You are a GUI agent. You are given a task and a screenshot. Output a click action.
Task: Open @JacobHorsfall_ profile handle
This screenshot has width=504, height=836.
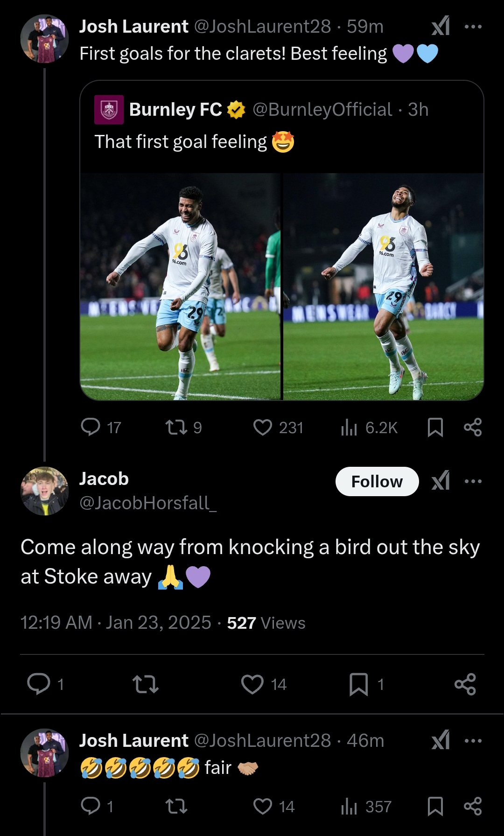point(148,503)
